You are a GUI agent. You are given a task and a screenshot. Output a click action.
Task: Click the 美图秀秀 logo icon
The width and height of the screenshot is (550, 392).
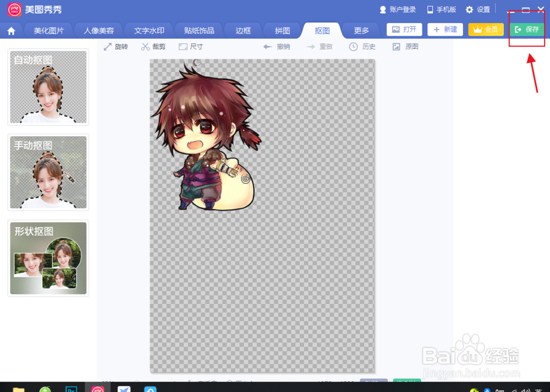pyautogui.click(x=14, y=9)
